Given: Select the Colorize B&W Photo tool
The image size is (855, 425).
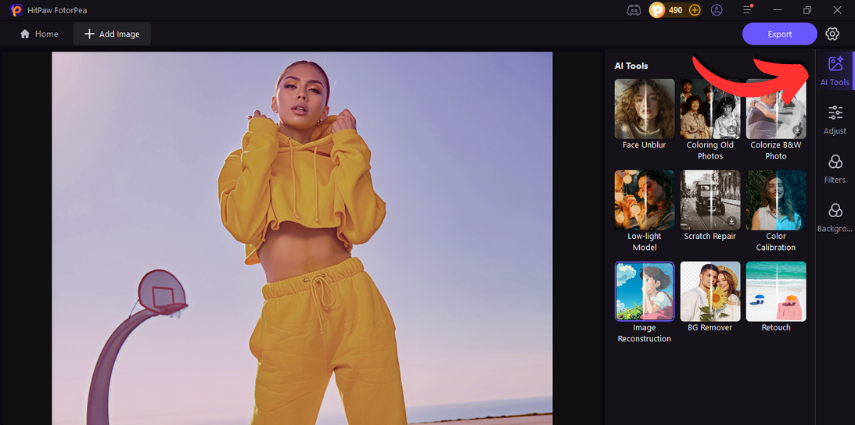Looking at the screenshot, I should click(775, 109).
